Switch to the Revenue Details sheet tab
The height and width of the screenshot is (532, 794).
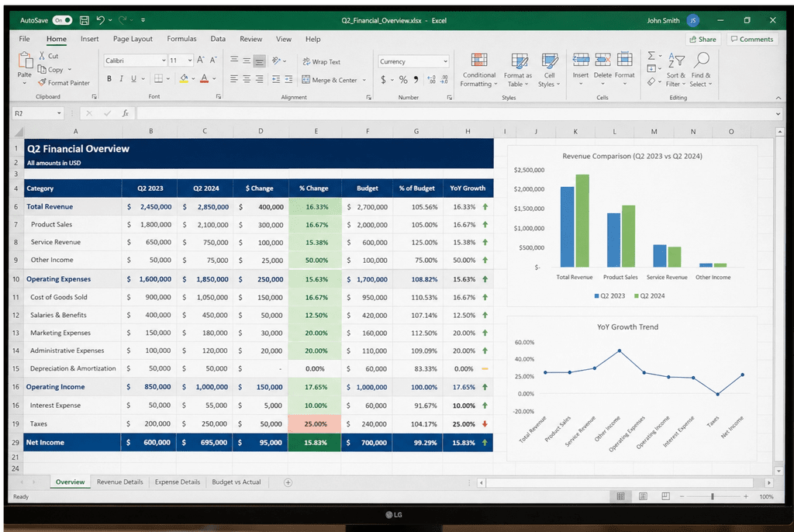[x=119, y=482]
